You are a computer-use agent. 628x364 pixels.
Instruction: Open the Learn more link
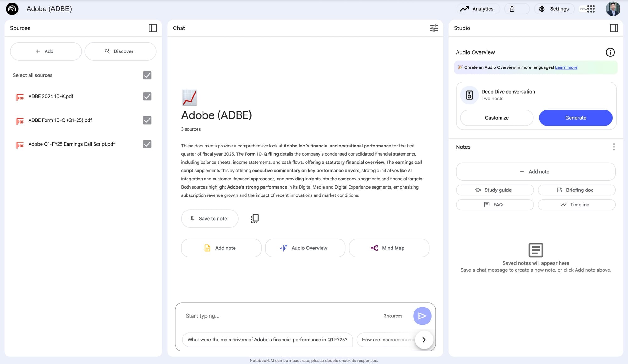[566, 67]
